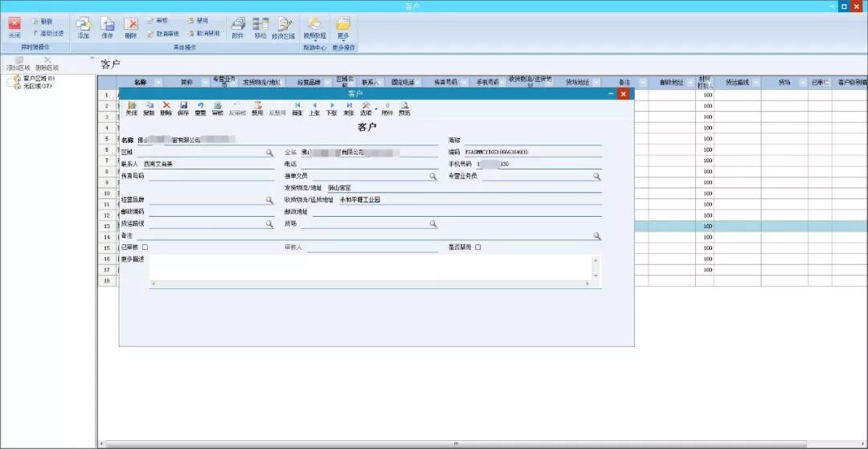Click 取消审核 in the main ribbon
This screenshot has width=868, height=449.
click(x=163, y=34)
